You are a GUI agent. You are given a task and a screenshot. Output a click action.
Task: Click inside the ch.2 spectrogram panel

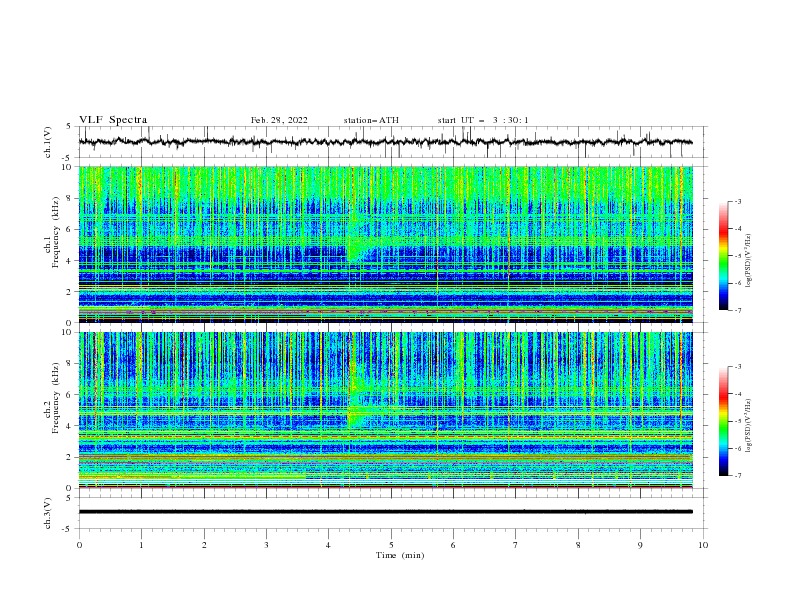[386, 410]
